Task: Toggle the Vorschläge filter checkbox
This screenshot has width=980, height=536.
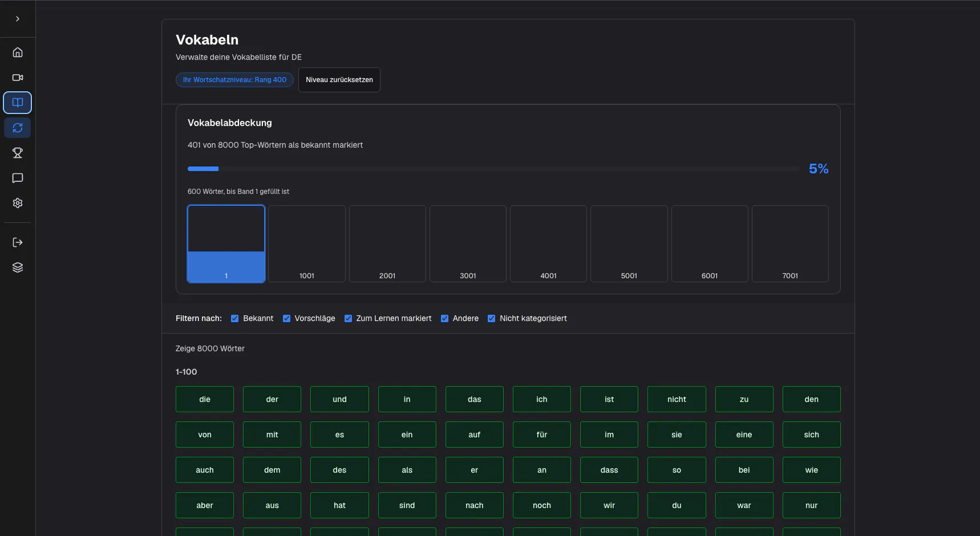Action: point(286,319)
